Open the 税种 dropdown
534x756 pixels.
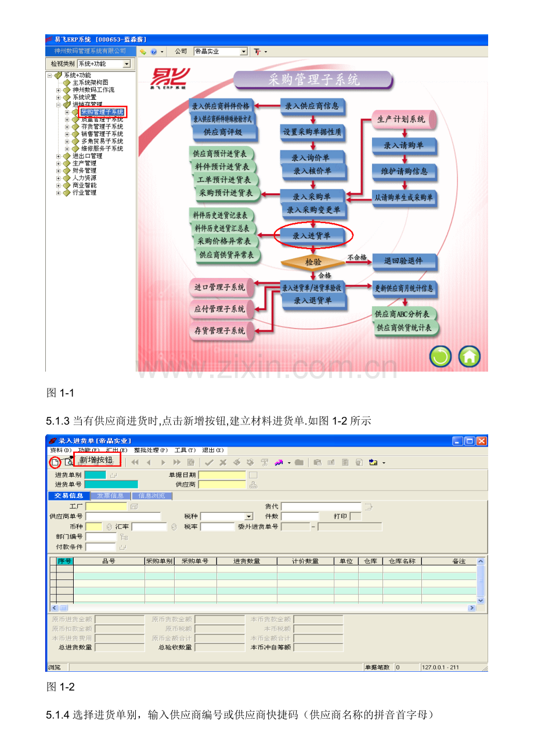pos(249,516)
